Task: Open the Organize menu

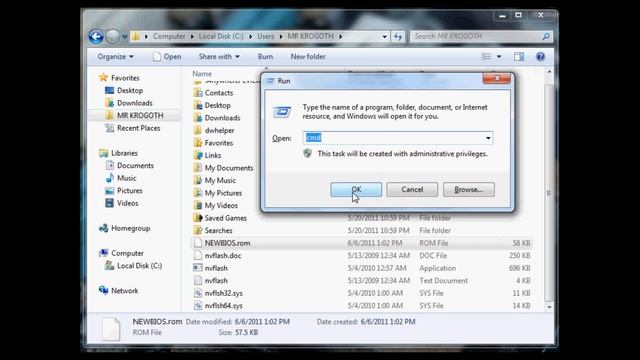Action: tap(115, 57)
